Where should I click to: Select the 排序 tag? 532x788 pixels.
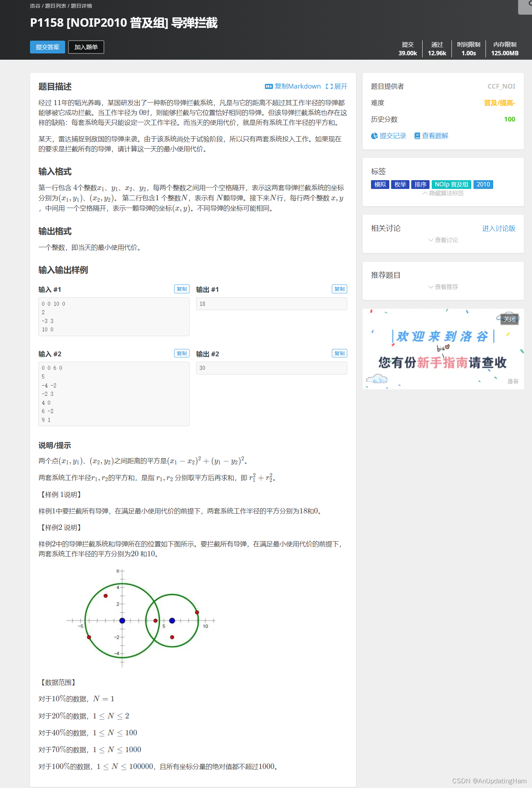420,185
